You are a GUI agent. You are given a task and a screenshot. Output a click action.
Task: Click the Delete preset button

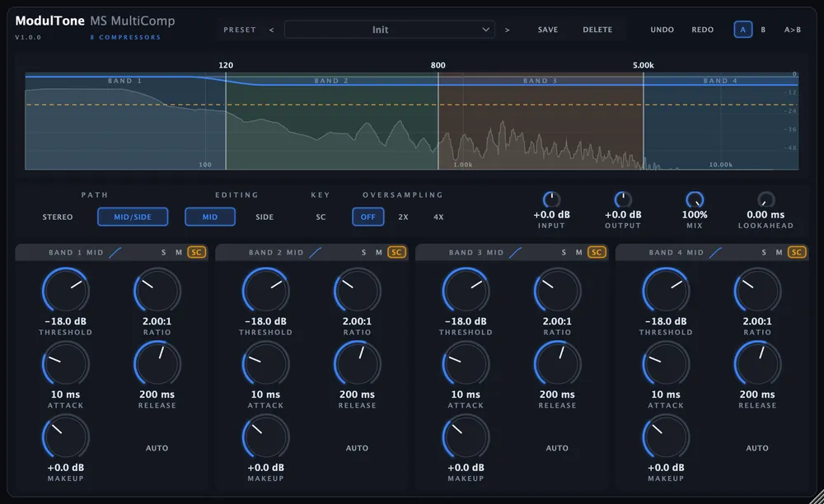point(597,30)
